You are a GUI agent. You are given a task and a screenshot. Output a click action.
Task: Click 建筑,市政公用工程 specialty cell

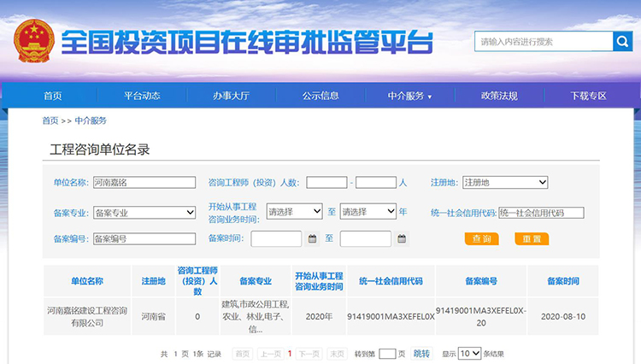(256, 317)
